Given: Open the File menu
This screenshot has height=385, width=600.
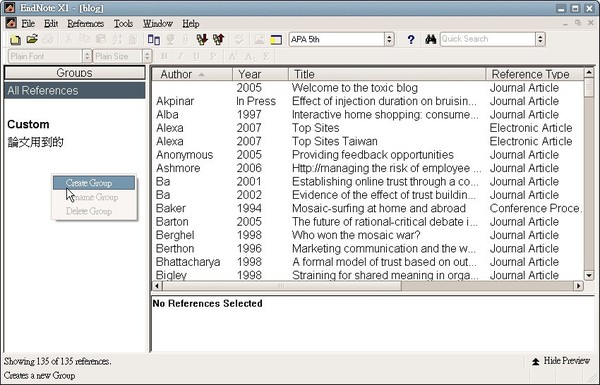Looking at the screenshot, I should pyautogui.click(x=28, y=23).
